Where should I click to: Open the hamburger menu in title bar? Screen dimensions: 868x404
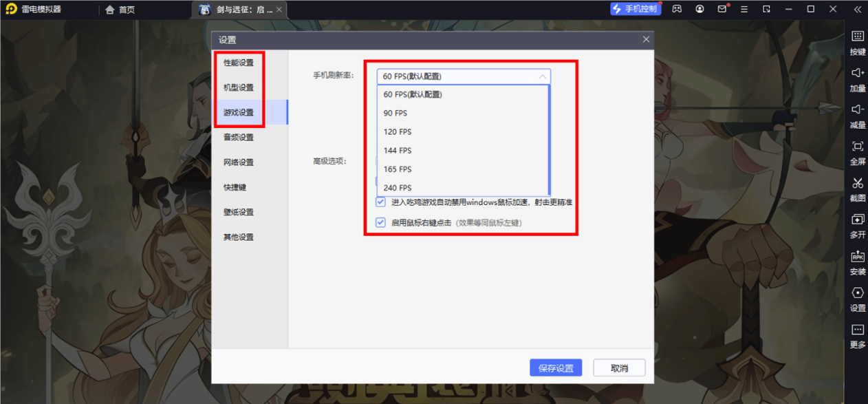pyautogui.click(x=744, y=9)
